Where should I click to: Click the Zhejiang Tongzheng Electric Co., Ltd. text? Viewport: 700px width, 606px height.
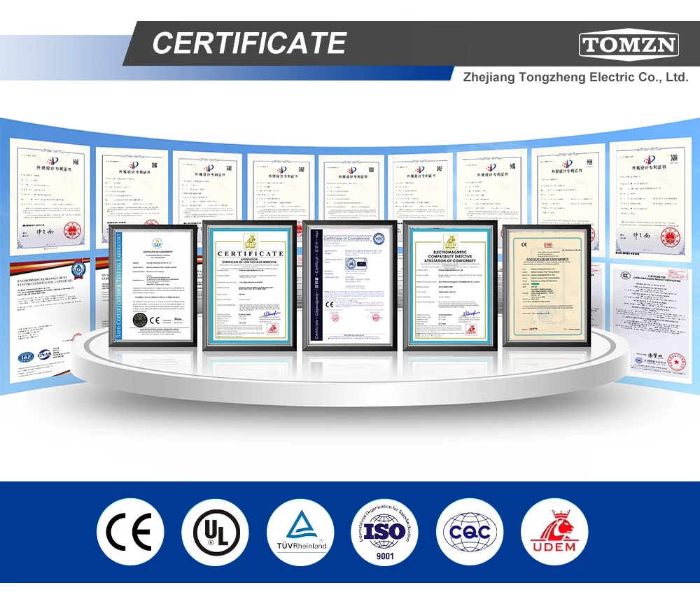(575, 77)
